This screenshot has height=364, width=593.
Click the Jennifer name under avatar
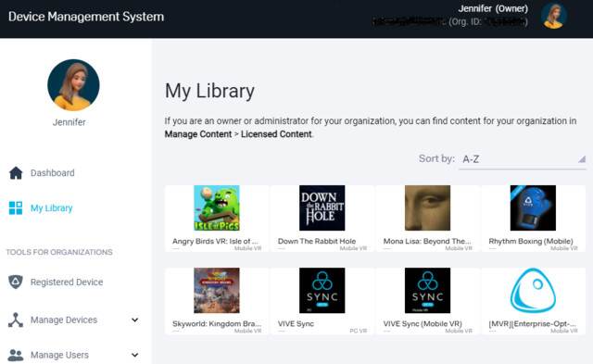coord(69,122)
